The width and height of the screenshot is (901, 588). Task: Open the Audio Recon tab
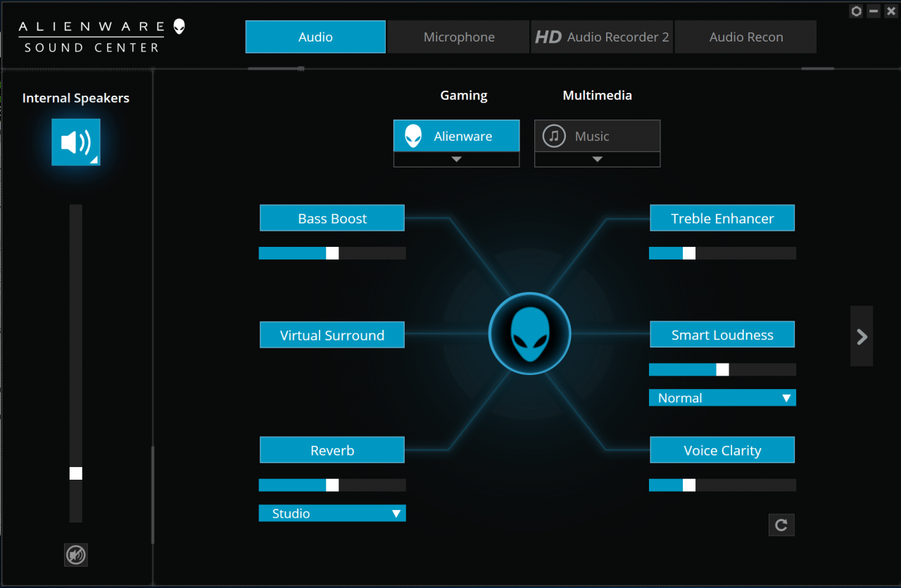(x=746, y=37)
